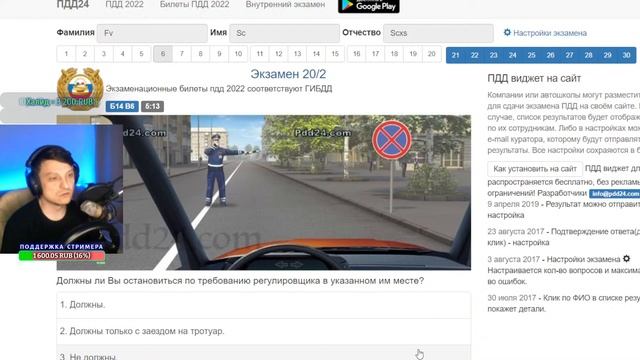Go to question 10
Viewport: 640px width, 360px height.
click(x=238, y=54)
